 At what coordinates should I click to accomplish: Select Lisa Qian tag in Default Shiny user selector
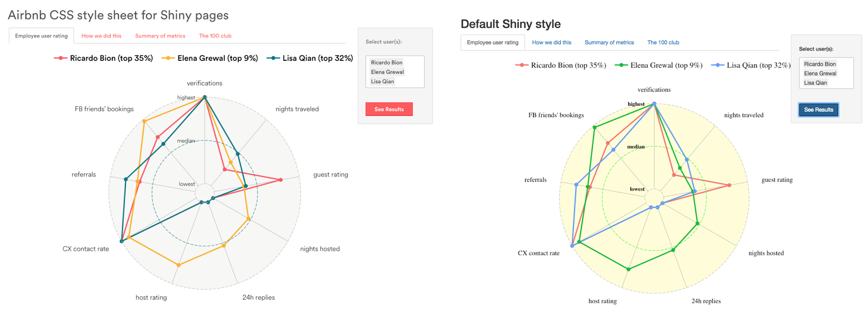[815, 83]
